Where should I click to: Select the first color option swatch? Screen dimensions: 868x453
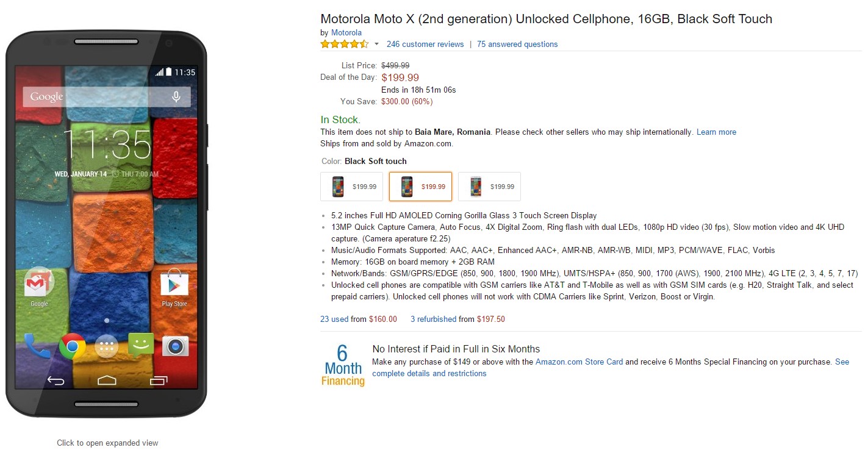coord(351,187)
